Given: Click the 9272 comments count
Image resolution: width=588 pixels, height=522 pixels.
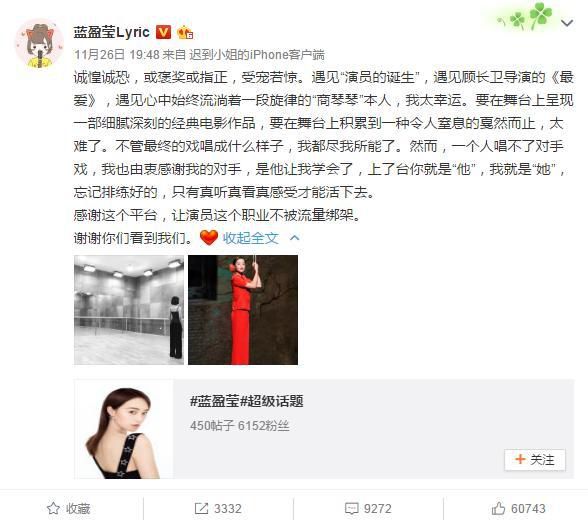Looking at the screenshot, I should click(378, 508).
